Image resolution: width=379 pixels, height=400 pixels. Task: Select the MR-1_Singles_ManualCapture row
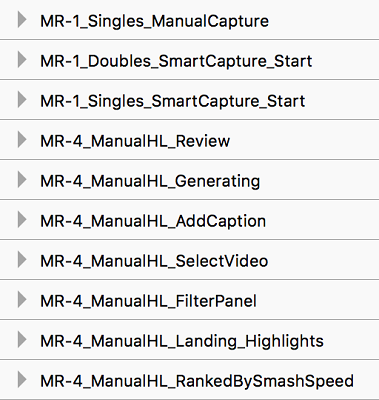pos(189,20)
